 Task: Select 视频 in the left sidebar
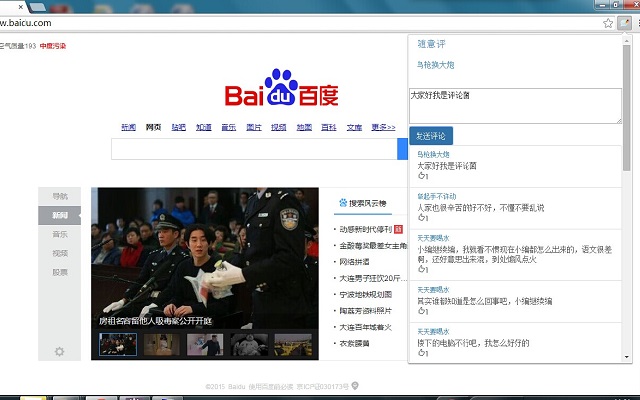pyautogui.click(x=60, y=253)
